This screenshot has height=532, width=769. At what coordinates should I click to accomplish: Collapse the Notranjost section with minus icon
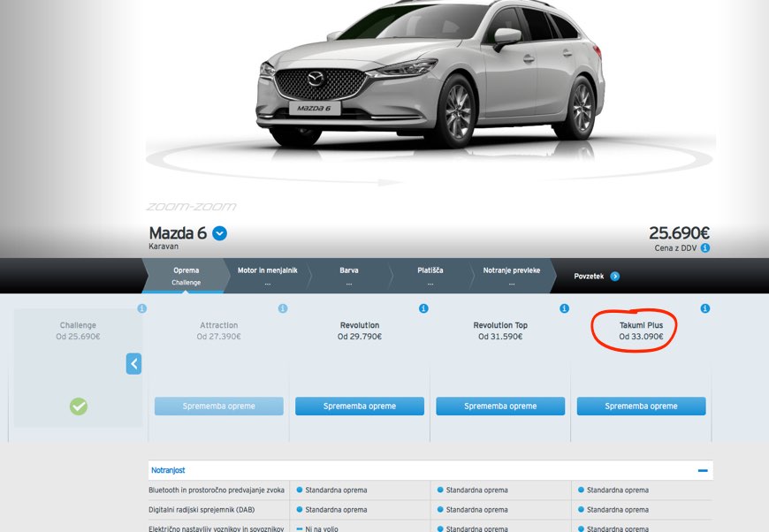(x=703, y=471)
